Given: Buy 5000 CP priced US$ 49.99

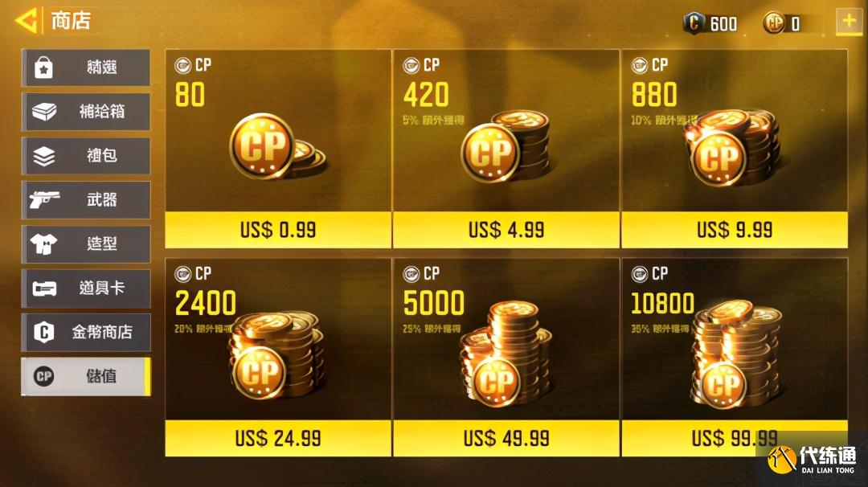Looking at the screenshot, I should coord(506,438).
